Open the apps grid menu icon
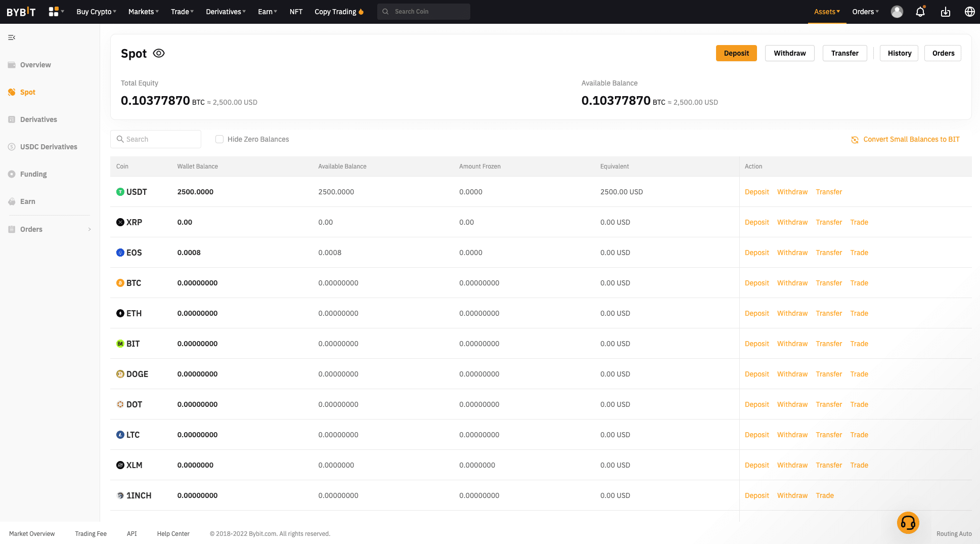Viewport: 980px width, 544px height. point(54,12)
